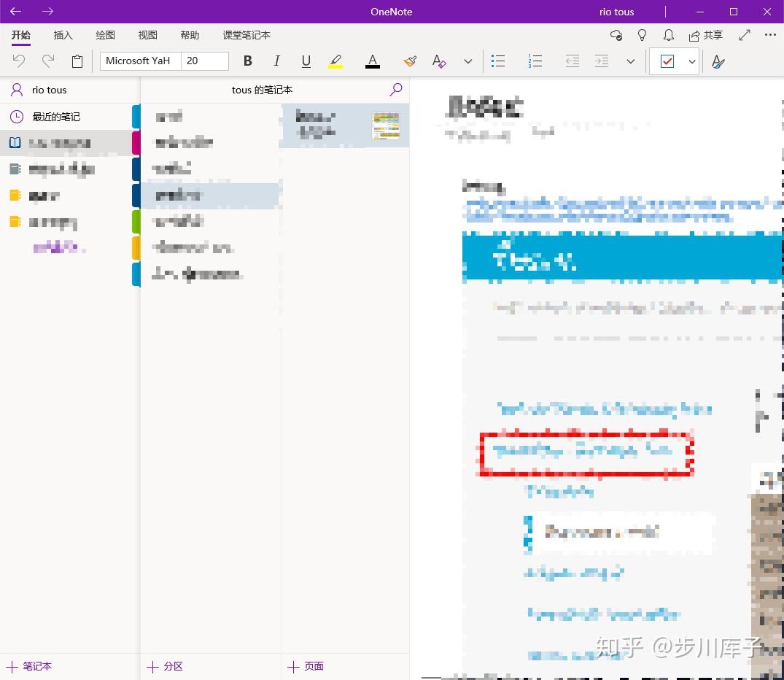
Task: Click the Paste clipboard icon
Action: click(x=77, y=61)
